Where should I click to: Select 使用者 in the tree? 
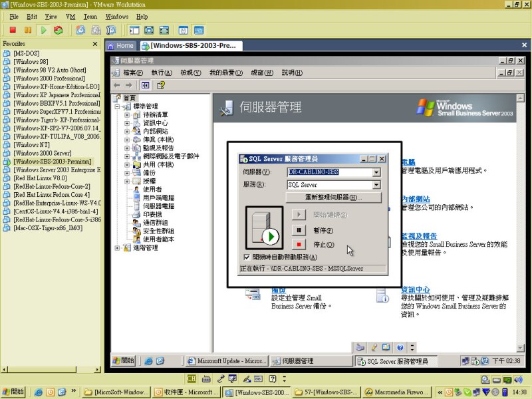point(152,190)
